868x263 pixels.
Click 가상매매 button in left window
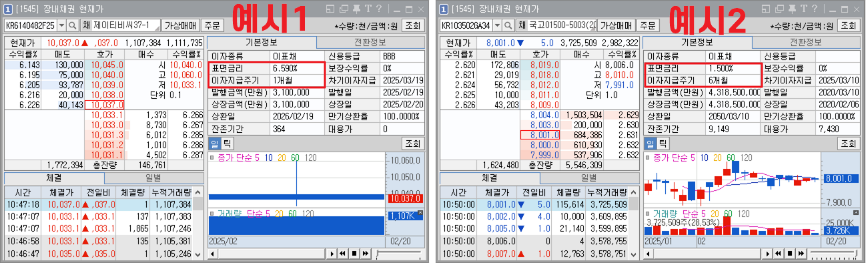[180, 25]
